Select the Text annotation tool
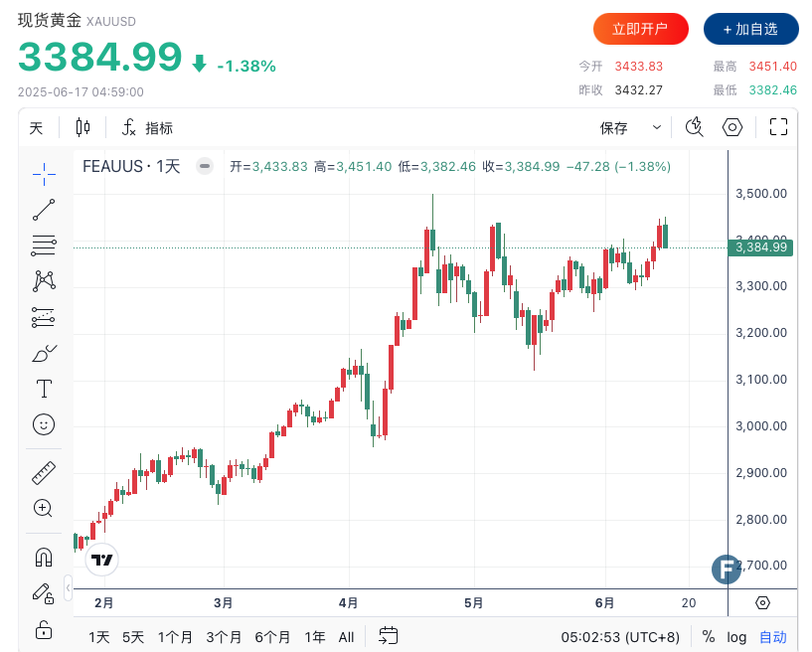 tap(44, 389)
